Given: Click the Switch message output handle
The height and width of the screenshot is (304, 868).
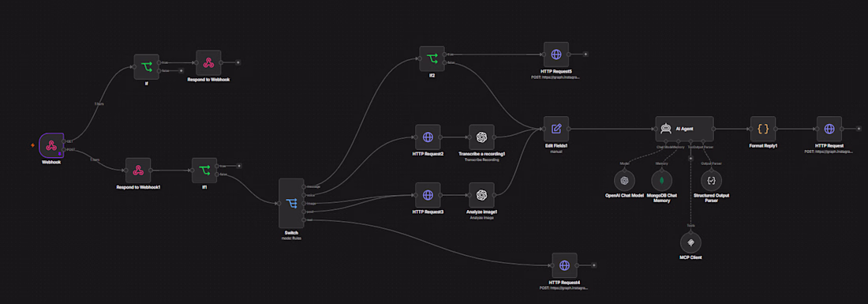Looking at the screenshot, I should (x=304, y=186).
